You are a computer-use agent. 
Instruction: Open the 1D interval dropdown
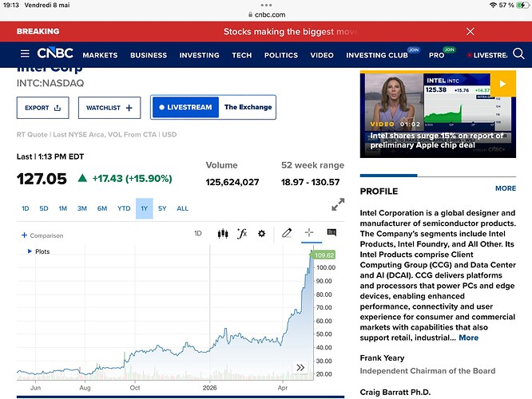tap(198, 233)
